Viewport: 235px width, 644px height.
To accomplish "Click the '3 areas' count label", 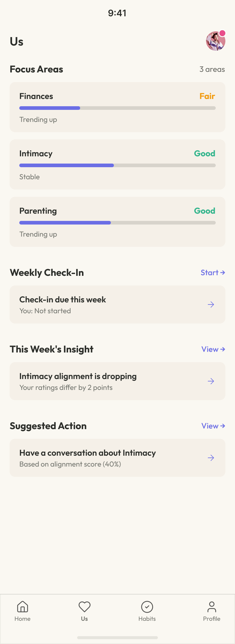I will click(212, 69).
